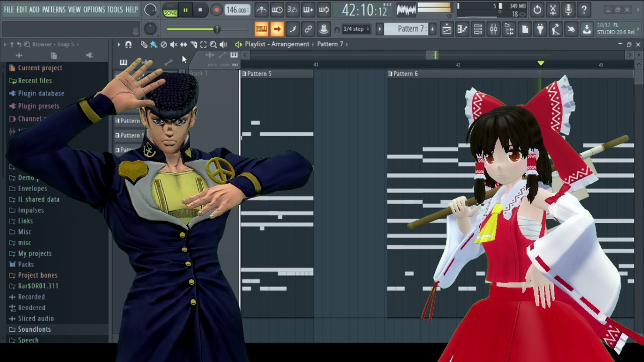The width and height of the screenshot is (644, 362).
Task: Open the EDIT menu
Action: [x=22, y=10]
